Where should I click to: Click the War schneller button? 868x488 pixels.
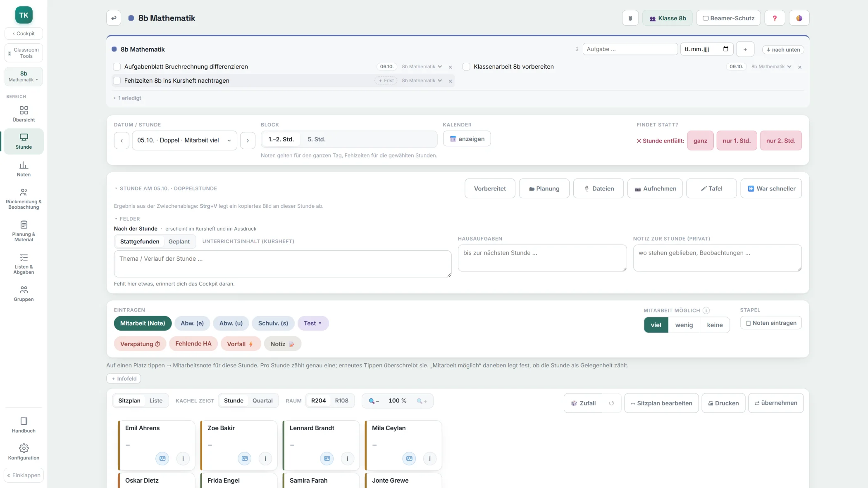771,188
